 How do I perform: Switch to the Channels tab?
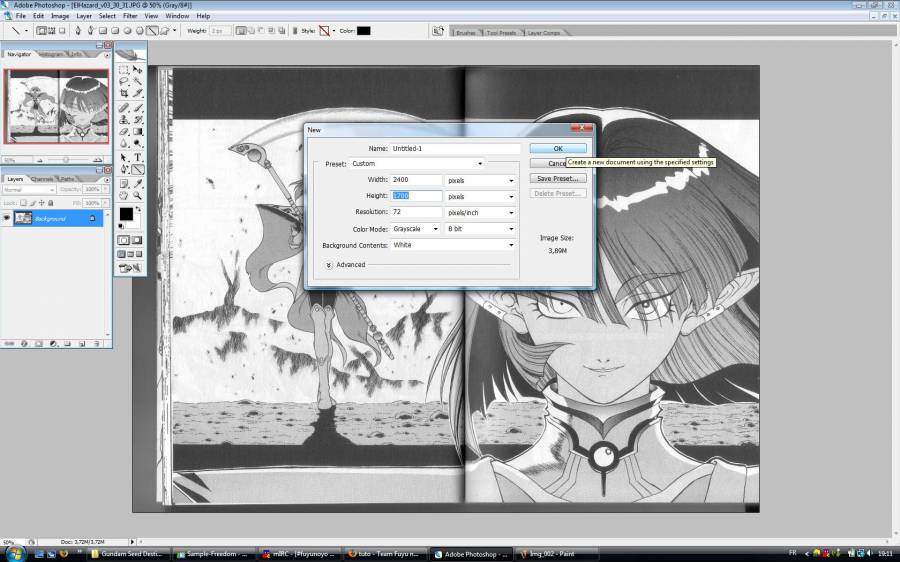tap(43, 179)
